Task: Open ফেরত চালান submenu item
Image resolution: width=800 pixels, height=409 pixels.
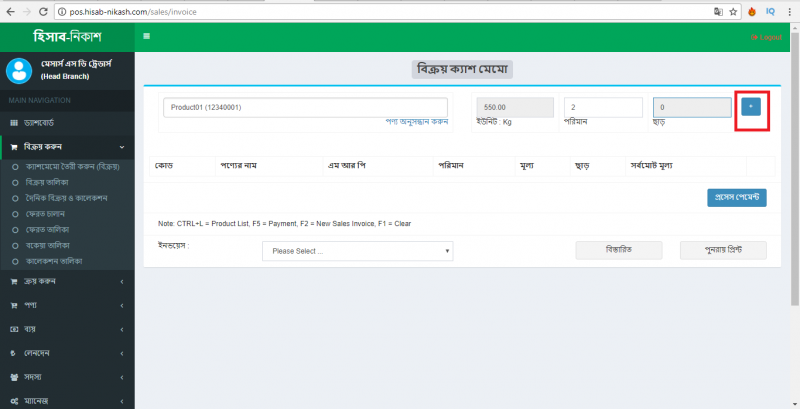Action: [x=45, y=214]
